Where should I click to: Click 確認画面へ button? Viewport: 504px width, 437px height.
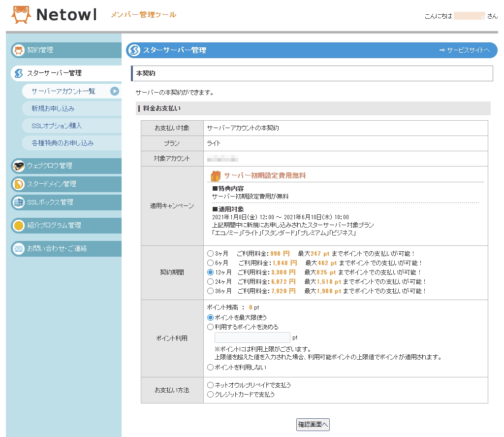[x=313, y=425]
